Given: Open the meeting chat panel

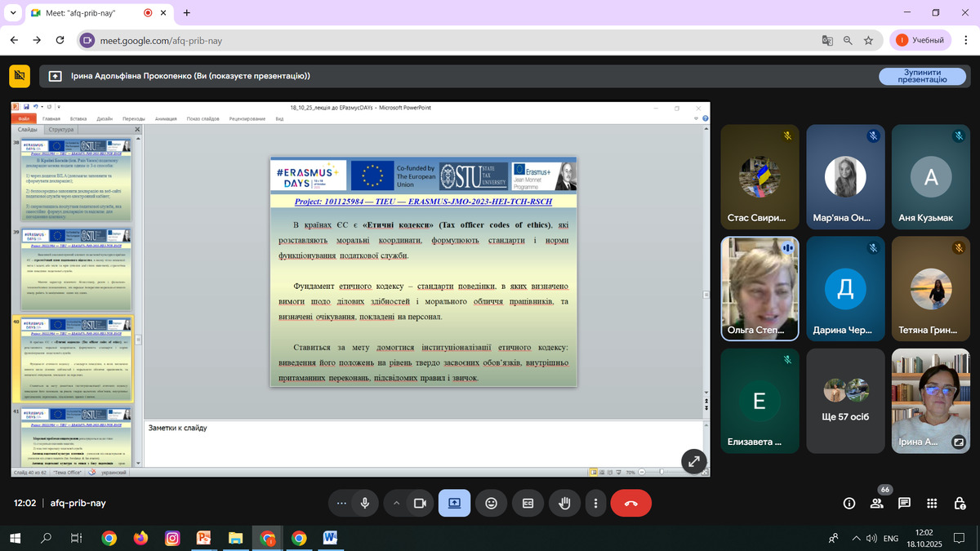Looking at the screenshot, I should (904, 503).
